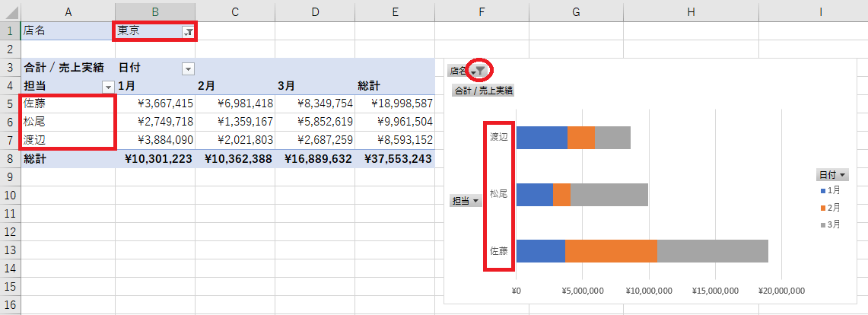Click the 店名 filter funnel on the chart
Viewport: 868px width, 315px height.
(x=480, y=70)
